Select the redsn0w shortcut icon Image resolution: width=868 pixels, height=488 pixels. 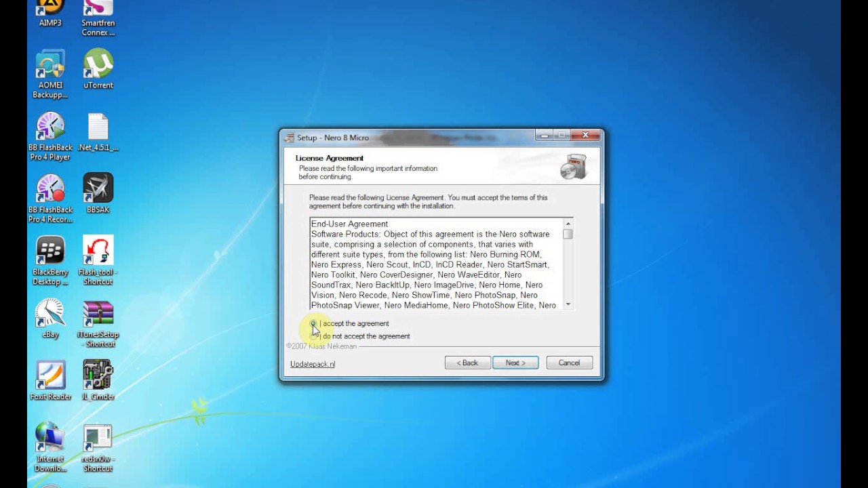[x=98, y=448]
